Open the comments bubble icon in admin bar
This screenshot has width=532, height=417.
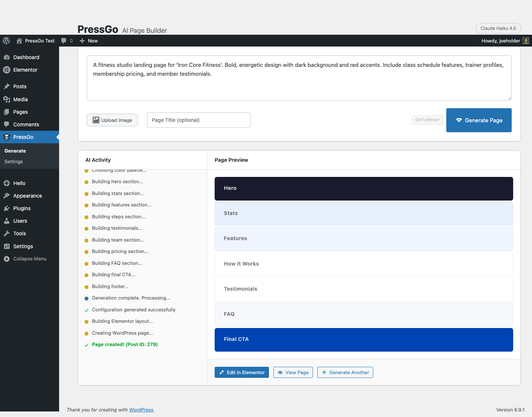click(64, 41)
